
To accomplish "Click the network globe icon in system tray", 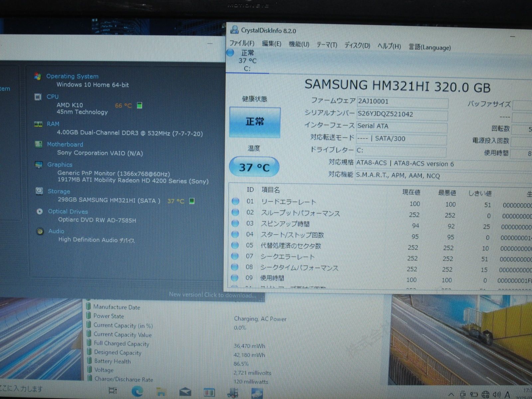I will 485,394.
